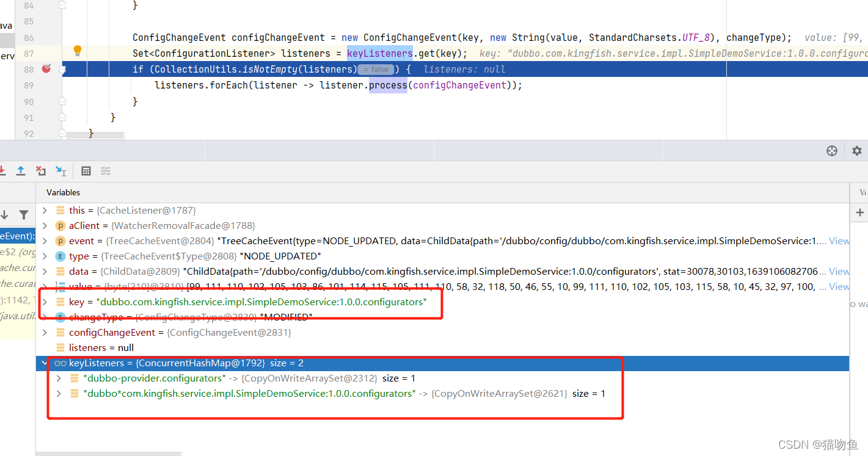
Task: Expand the type NODE_UPDATED node
Action: 44,256
